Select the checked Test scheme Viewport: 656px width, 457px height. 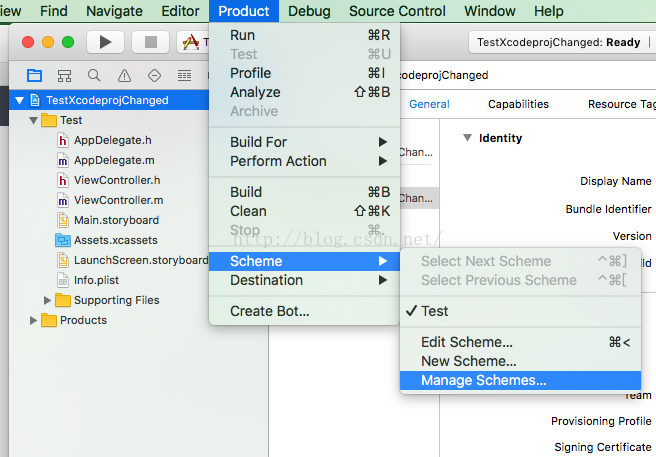[x=520, y=311]
